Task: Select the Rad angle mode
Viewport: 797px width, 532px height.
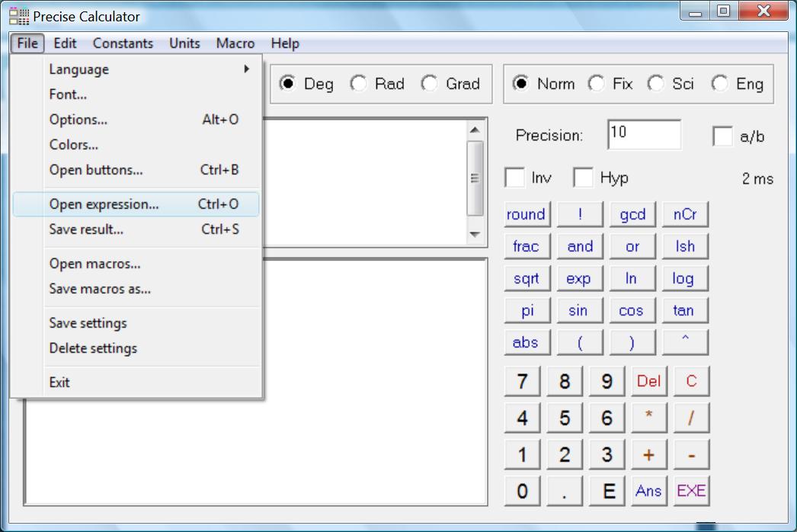Action: point(359,84)
